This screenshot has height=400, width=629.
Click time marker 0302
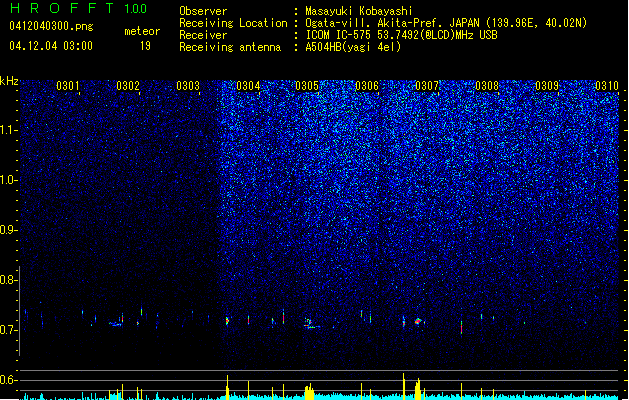(128, 86)
